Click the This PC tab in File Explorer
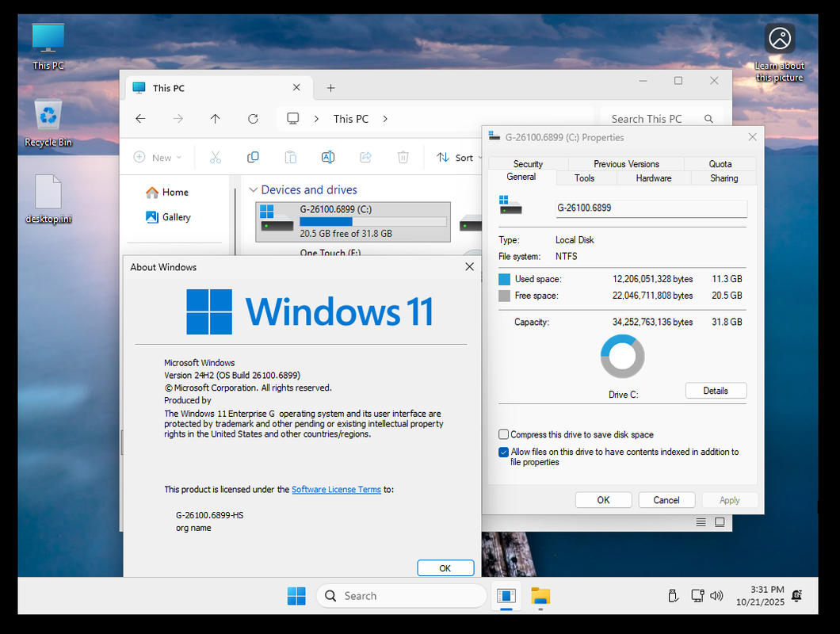Viewport: 840px width, 634px height. click(x=220, y=88)
